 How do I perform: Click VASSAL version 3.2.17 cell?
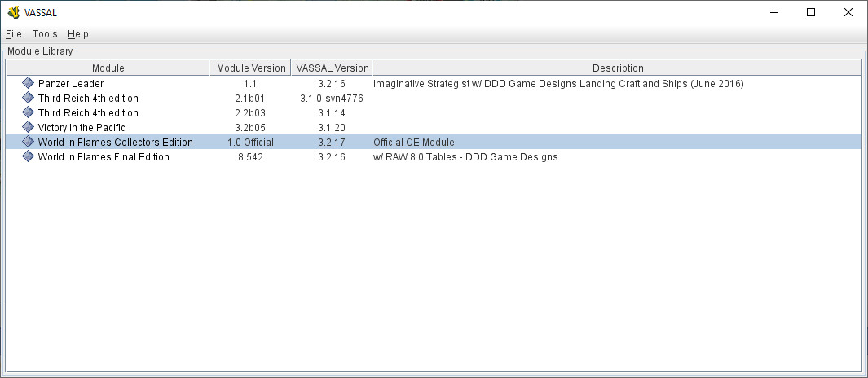pyautogui.click(x=333, y=143)
